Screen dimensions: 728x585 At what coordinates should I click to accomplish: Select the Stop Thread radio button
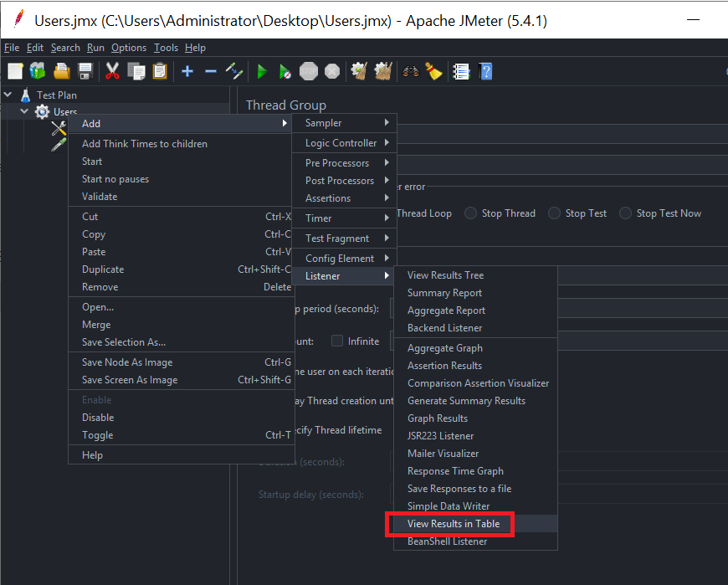pyautogui.click(x=471, y=213)
